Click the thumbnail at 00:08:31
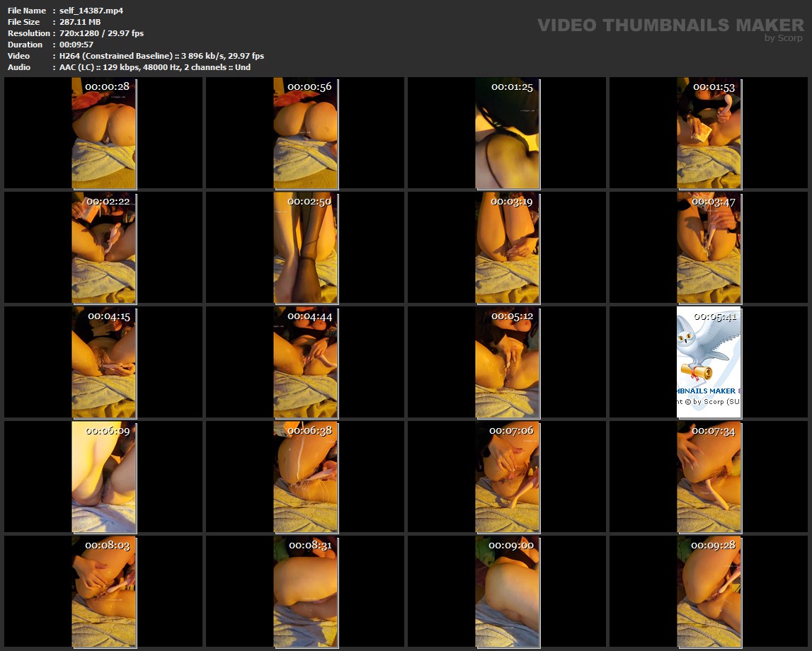Screen dimensions: 812x651 click(305, 592)
